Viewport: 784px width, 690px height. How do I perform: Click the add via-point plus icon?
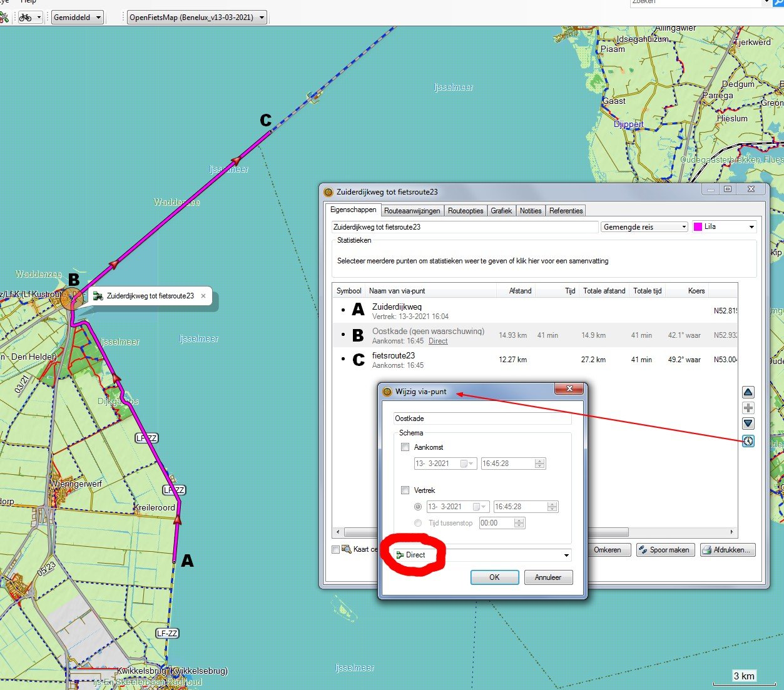tap(748, 408)
